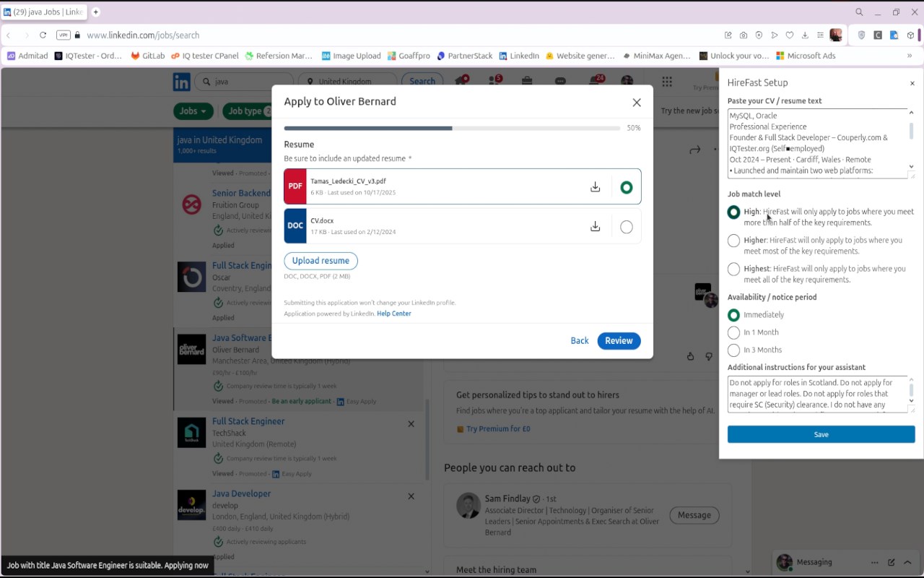The width and height of the screenshot is (924, 578).
Task: Dismiss the TechShack Full Stack Engineer job
Action: click(x=411, y=424)
